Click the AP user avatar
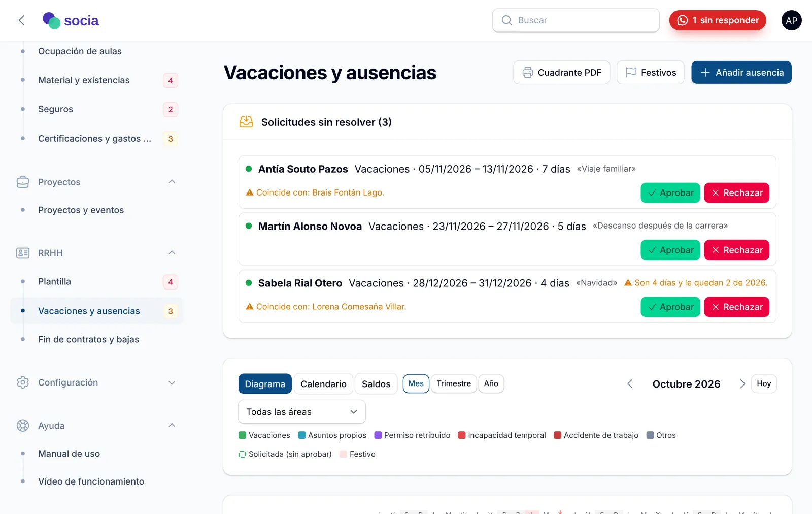The image size is (812, 514). pyautogui.click(x=791, y=20)
